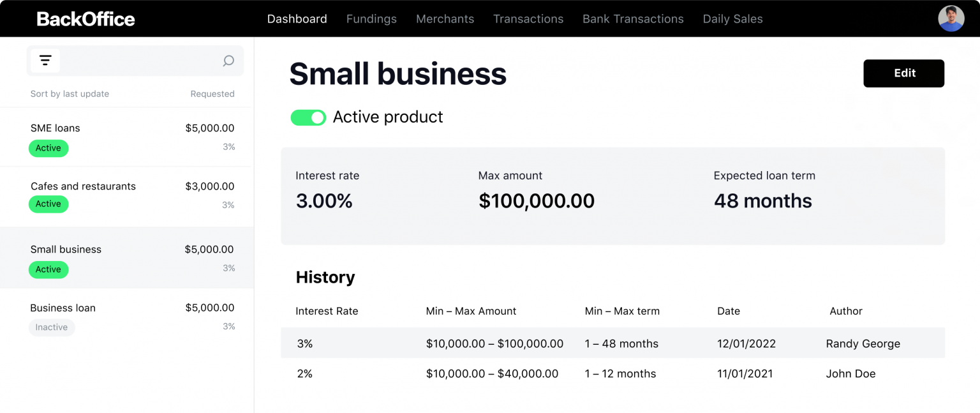Click the Active badge on SME loans
Viewport: 980px width, 413px height.
point(48,148)
